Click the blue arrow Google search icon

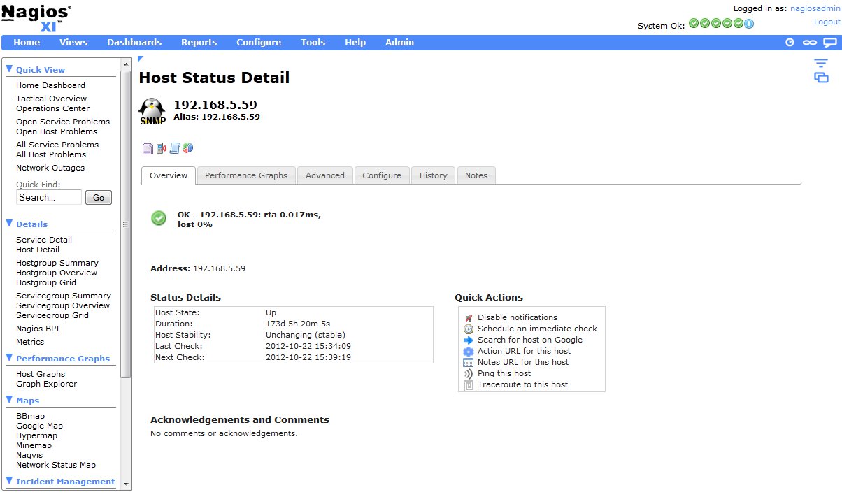(469, 340)
